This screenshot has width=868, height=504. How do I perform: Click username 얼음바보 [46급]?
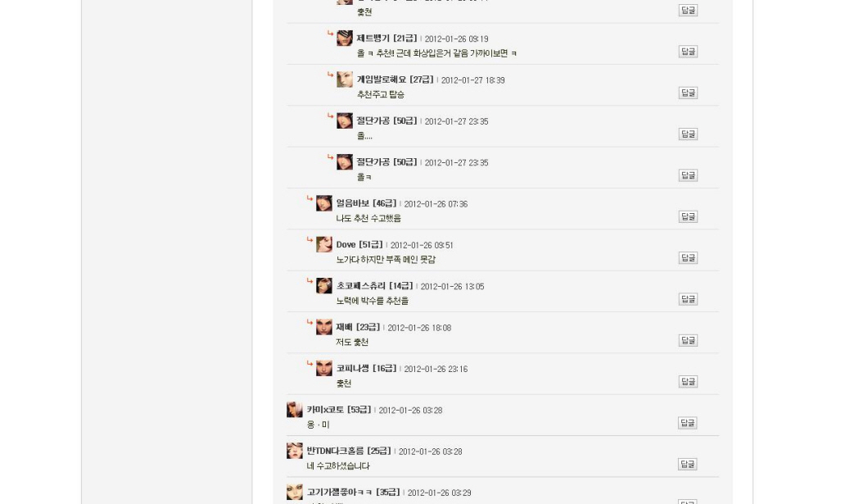pos(366,203)
